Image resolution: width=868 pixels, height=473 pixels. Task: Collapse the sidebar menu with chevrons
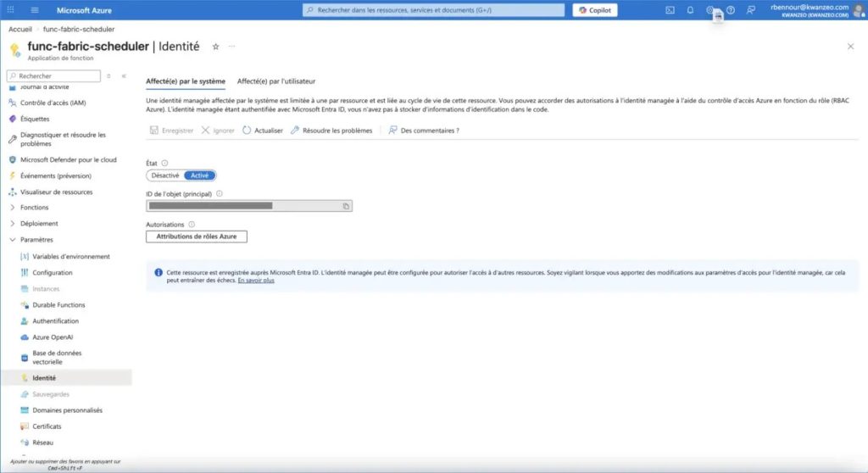[124, 76]
